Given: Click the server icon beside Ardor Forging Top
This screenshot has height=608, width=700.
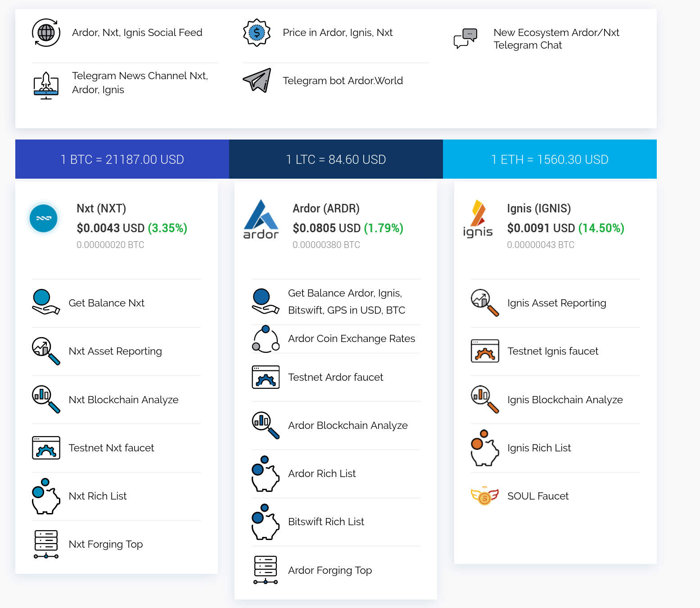Looking at the screenshot, I should pos(266,570).
